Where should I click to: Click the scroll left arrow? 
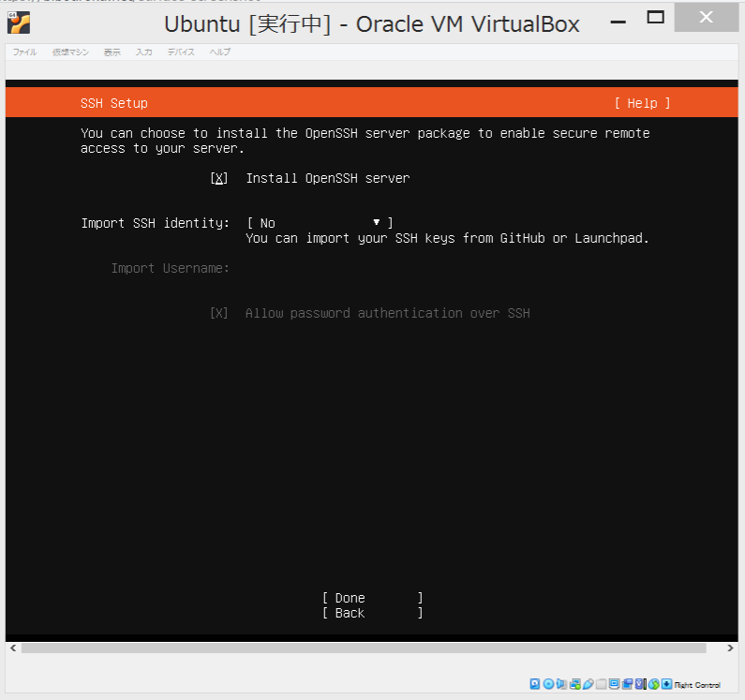pos(13,648)
